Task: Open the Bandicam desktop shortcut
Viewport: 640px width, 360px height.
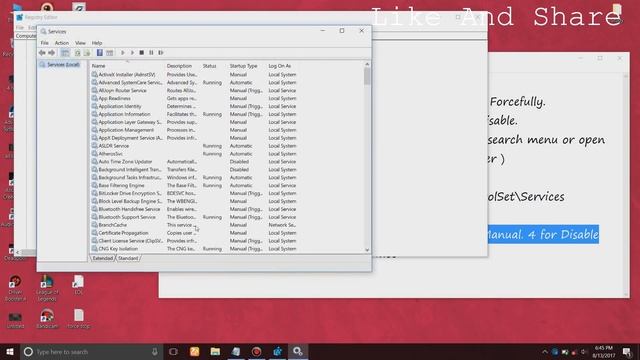Action: (47, 319)
